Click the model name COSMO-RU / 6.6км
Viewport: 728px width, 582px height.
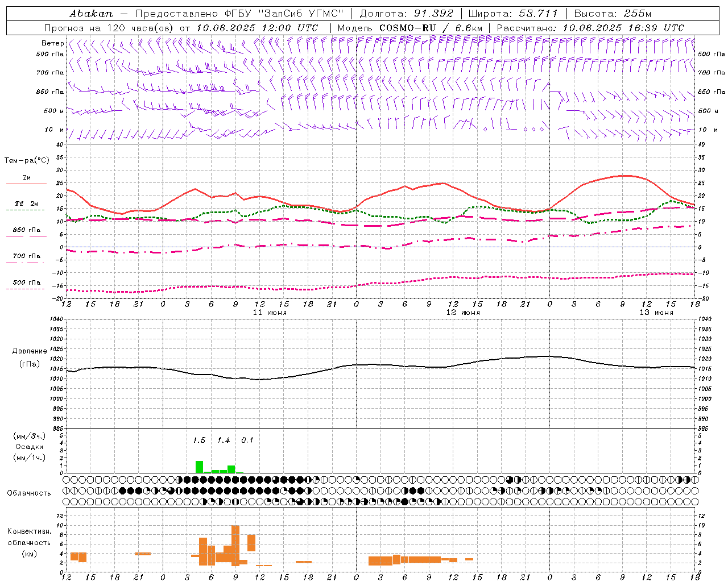click(431, 28)
